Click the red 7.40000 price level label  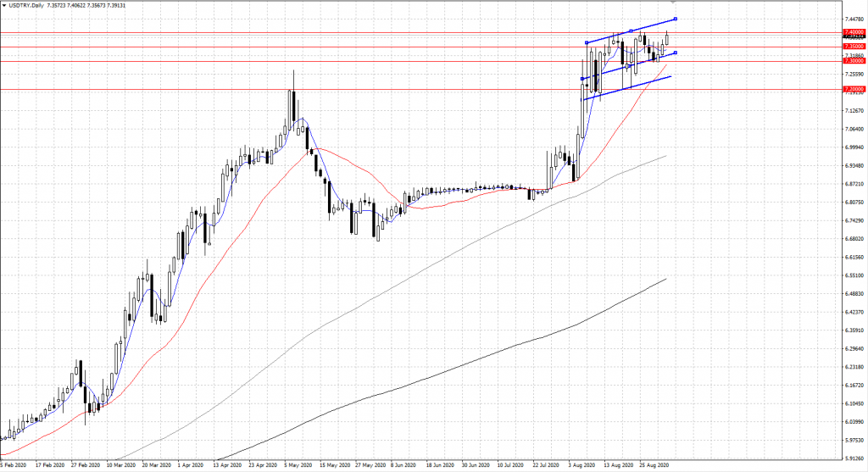[x=854, y=32]
